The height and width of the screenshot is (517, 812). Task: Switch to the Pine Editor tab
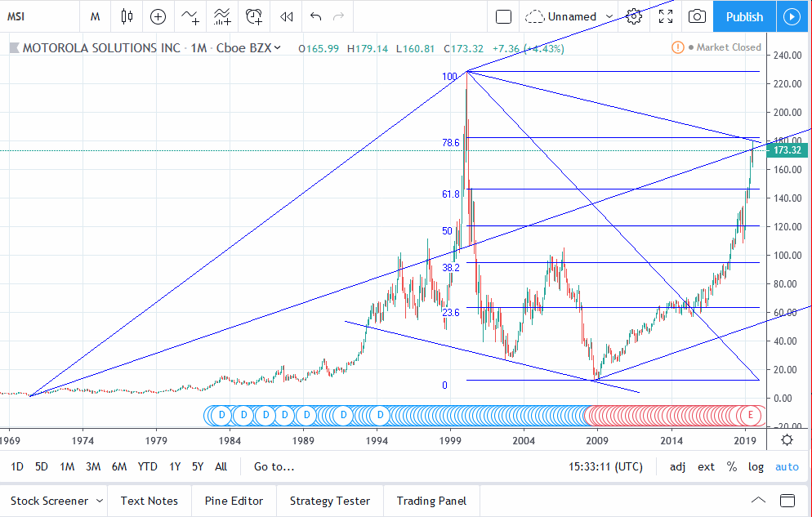tap(234, 501)
